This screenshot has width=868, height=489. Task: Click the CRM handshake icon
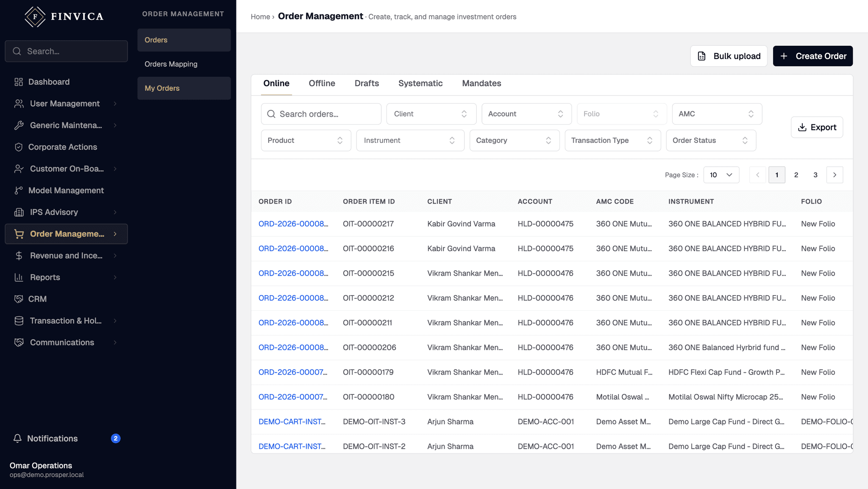click(x=19, y=299)
